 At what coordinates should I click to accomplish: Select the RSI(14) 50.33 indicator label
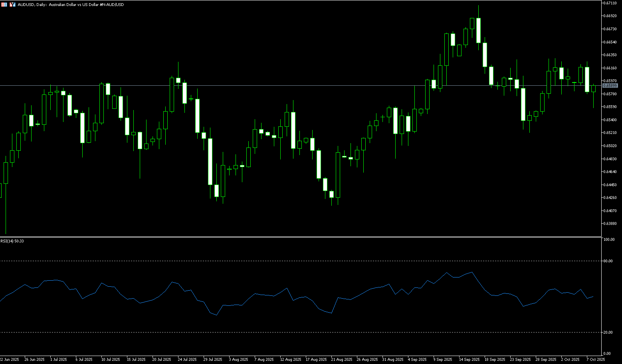coord(12,241)
